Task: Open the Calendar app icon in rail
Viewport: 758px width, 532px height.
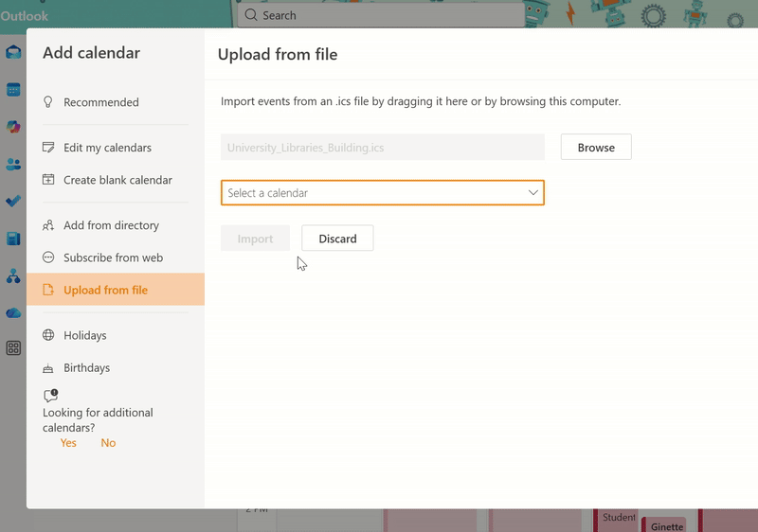Action: tap(13, 89)
